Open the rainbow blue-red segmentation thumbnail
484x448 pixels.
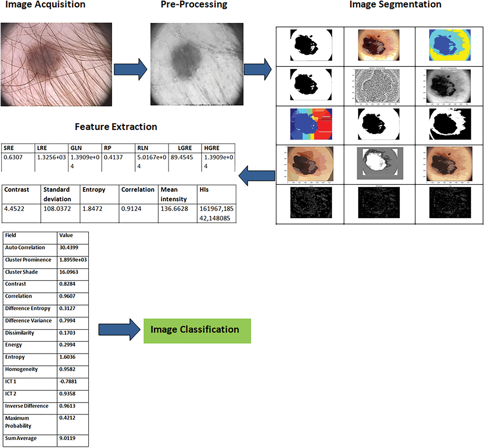(x=311, y=124)
